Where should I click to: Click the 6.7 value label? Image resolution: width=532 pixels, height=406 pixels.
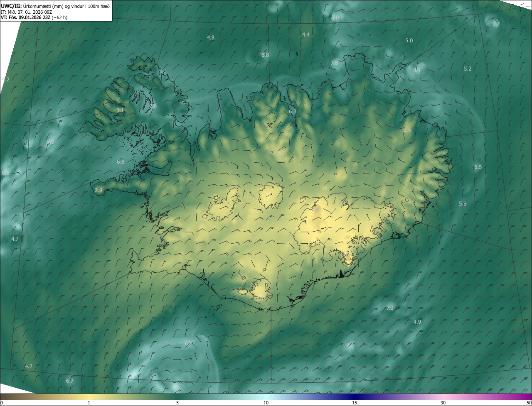click(x=70, y=381)
